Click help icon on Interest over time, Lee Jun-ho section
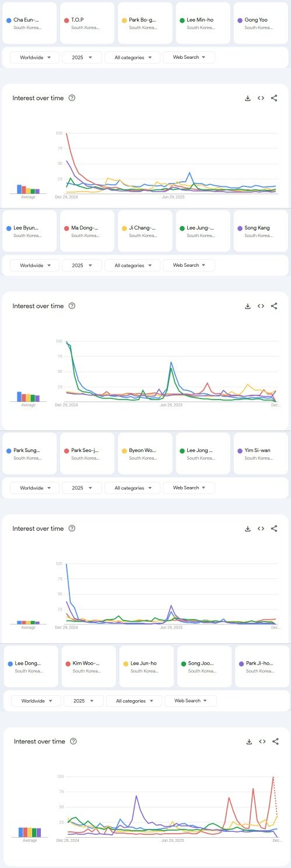The height and width of the screenshot is (868, 291). tap(73, 742)
